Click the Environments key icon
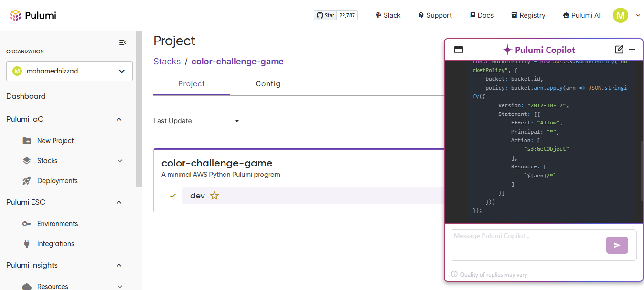The height and width of the screenshot is (290, 644). point(27,224)
